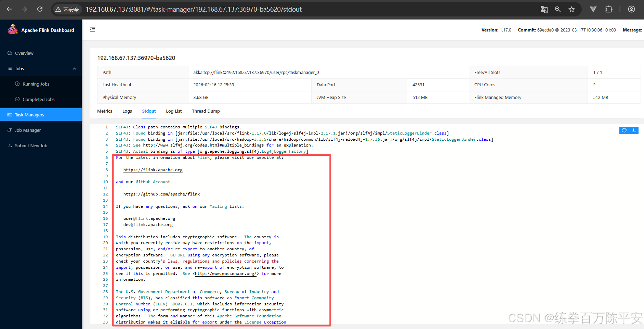The height and width of the screenshot is (329, 644).
Task: Open the browser profile icon
Action: (631, 9)
